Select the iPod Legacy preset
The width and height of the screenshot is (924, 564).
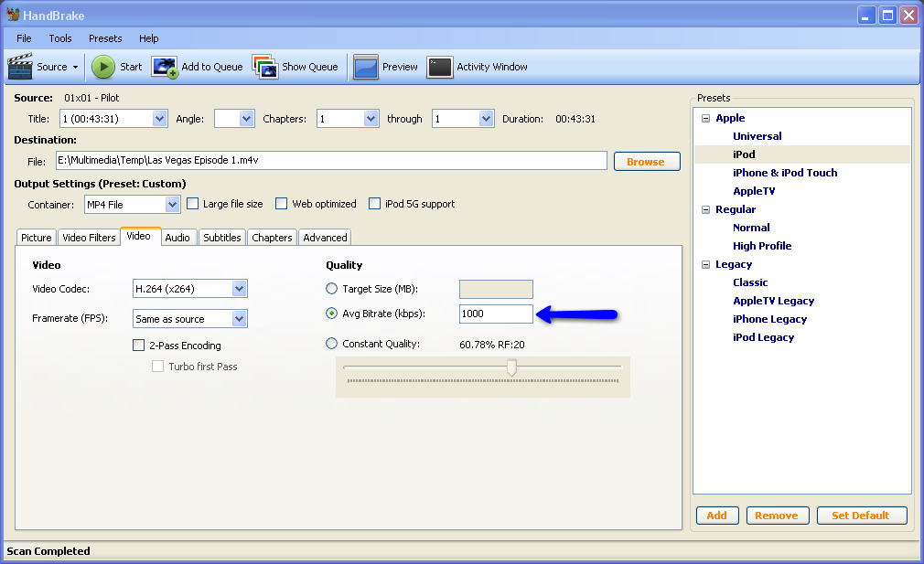pos(763,336)
